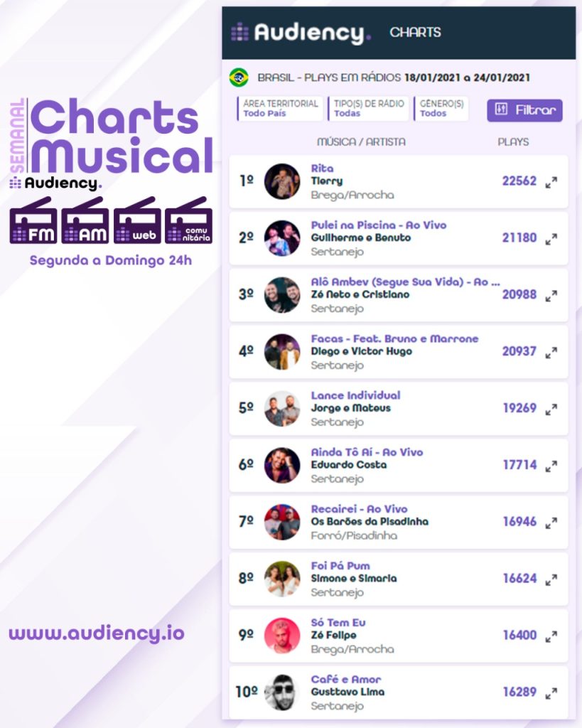This screenshot has height=728, width=582.
Task: Click the Audiency logo in header
Action: coord(301,33)
